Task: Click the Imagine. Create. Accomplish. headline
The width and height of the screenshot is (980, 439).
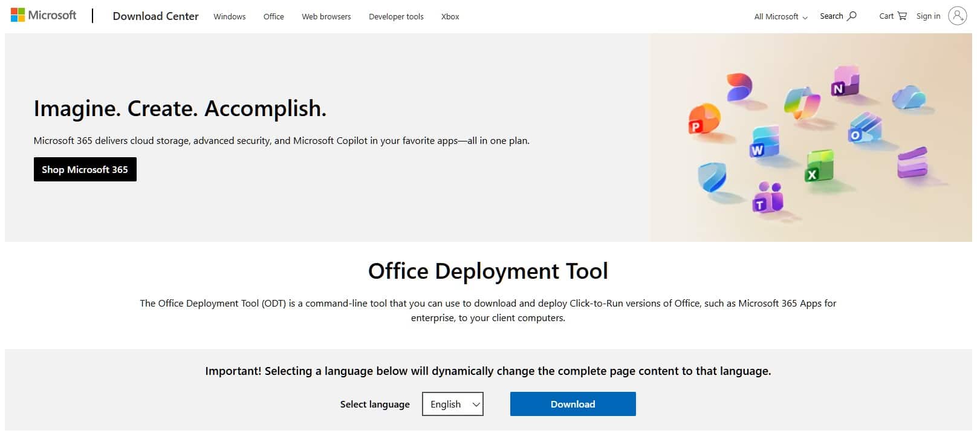Action: (180, 108)
